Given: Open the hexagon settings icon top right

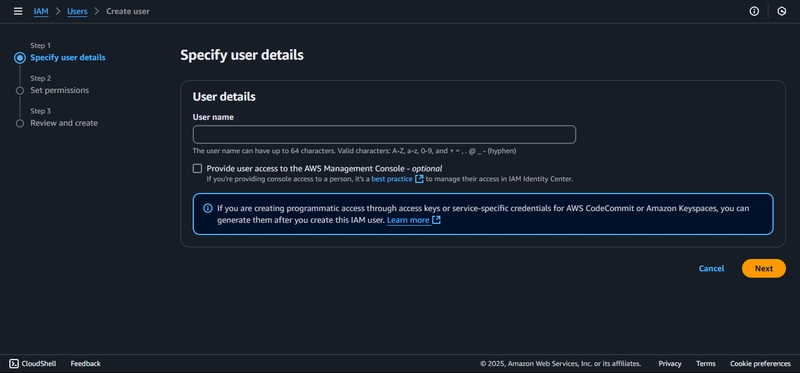Looking at the screenshot, I should click(x=782, y=11).
